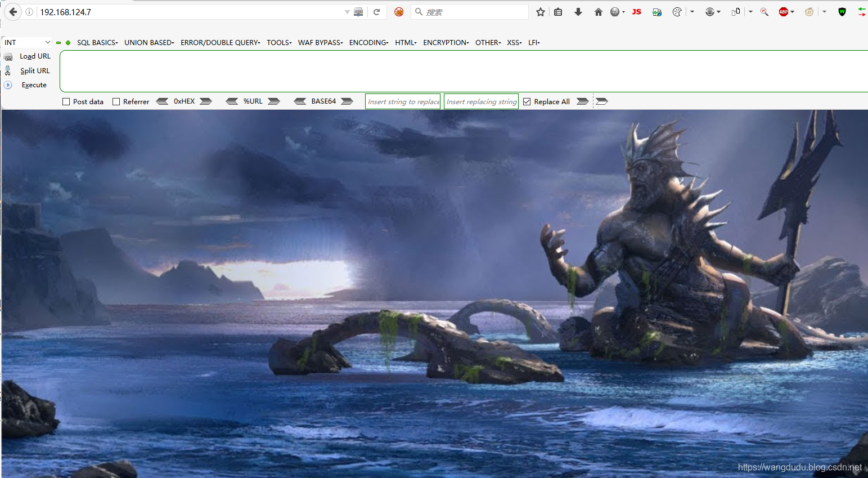Enable the Referrer checkbox

[116, 102]
